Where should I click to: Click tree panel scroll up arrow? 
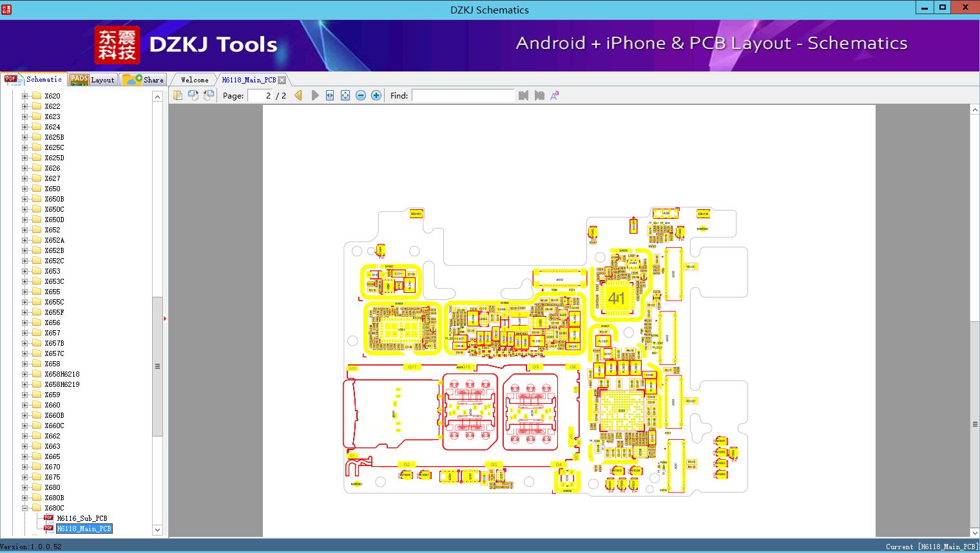[157, 97]
